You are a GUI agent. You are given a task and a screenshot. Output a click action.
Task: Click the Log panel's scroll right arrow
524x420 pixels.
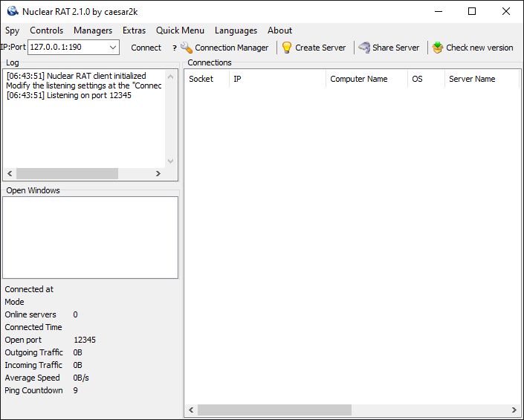[x=158, y=173]
